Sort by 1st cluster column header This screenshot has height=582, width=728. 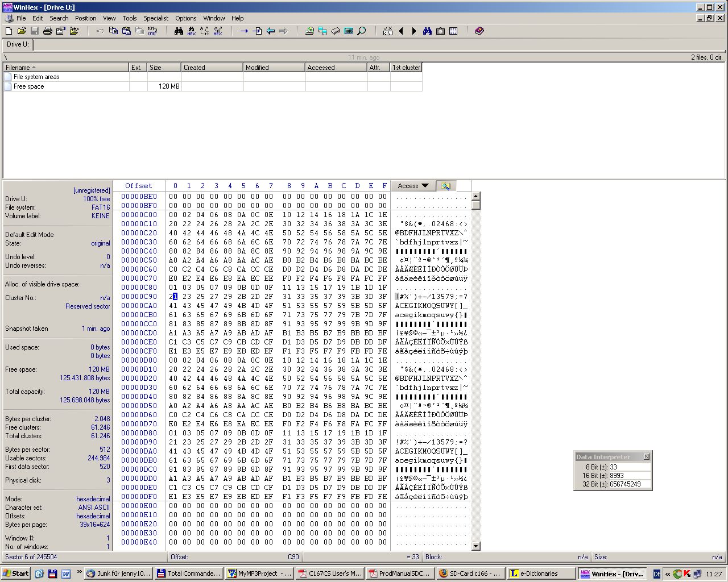(406, 67)
